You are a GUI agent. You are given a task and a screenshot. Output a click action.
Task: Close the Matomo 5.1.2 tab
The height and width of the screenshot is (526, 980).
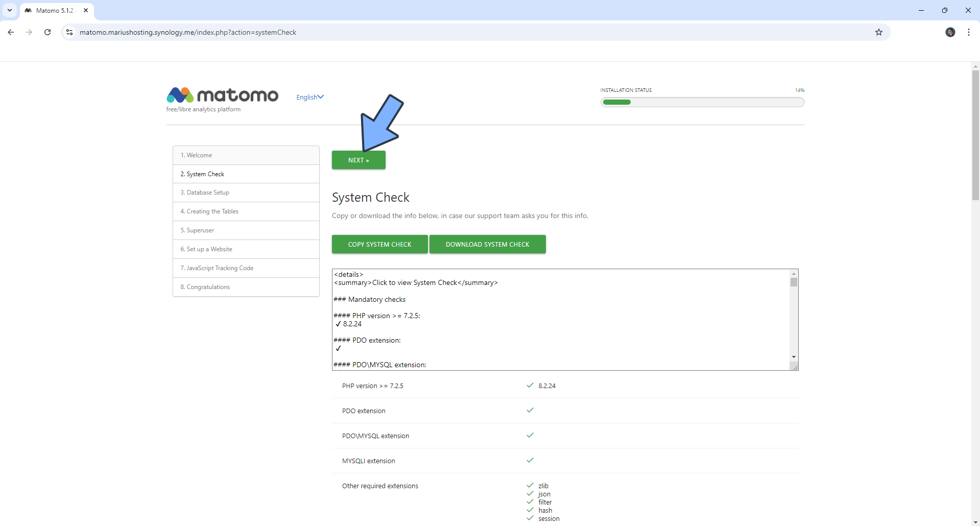[x=86, y=10]
